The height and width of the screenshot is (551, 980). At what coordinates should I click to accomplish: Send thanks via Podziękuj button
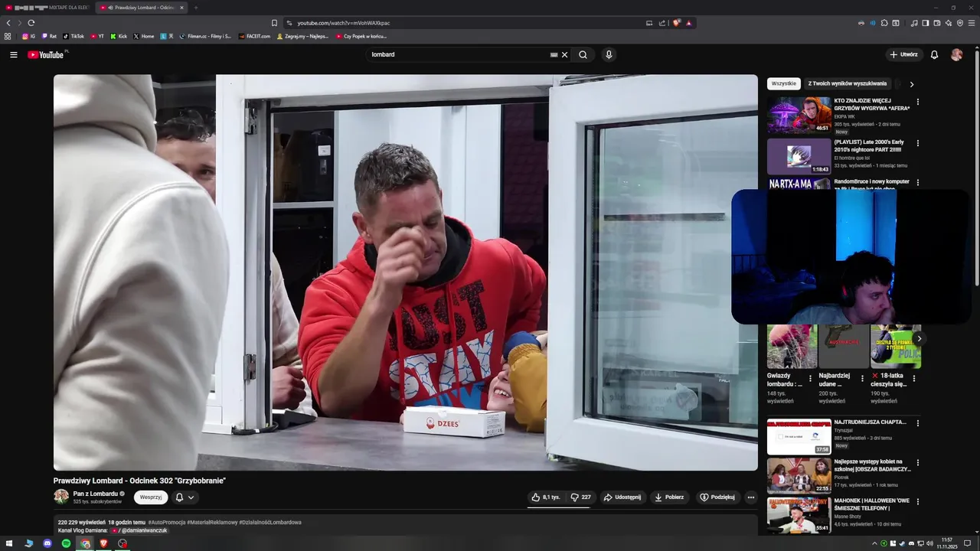(x=717, y=497)
